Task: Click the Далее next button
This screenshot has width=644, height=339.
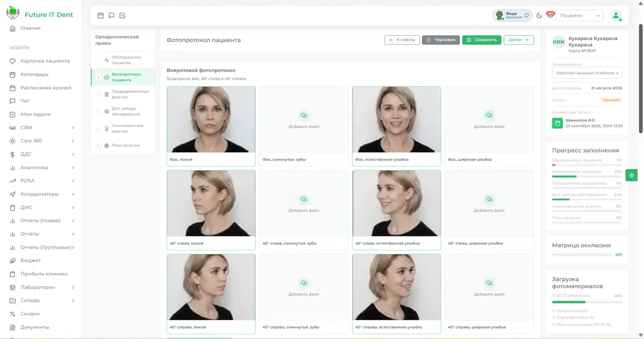Action: [x=519, y=40]
